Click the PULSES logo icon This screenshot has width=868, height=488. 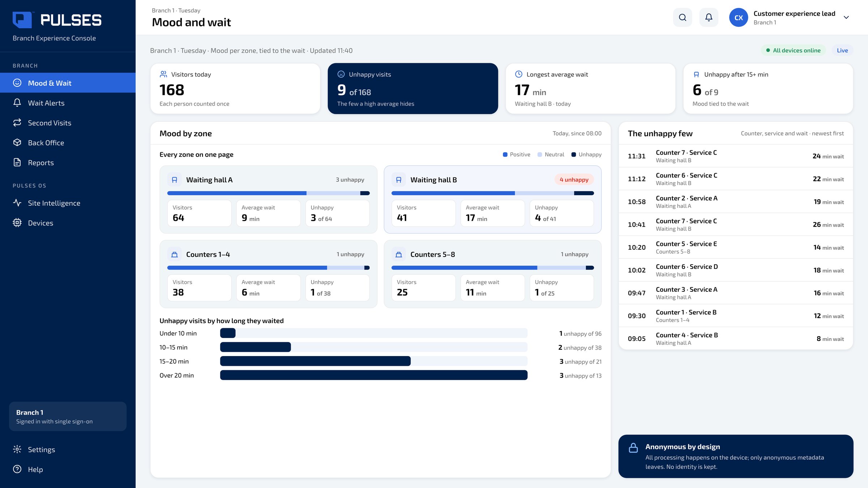[x=22, y=20]
